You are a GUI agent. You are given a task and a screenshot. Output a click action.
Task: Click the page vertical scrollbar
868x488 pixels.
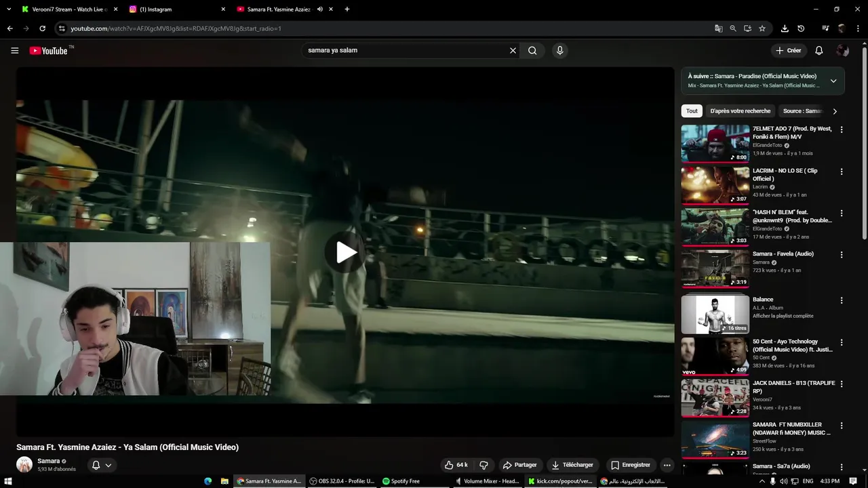tap(864, 142)
